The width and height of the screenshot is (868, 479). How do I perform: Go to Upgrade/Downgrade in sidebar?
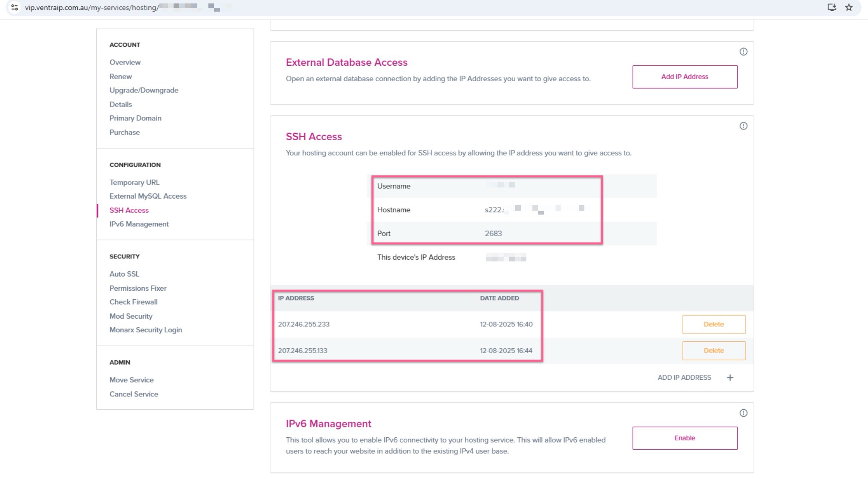pyautogui.click(x=144, y=90)
